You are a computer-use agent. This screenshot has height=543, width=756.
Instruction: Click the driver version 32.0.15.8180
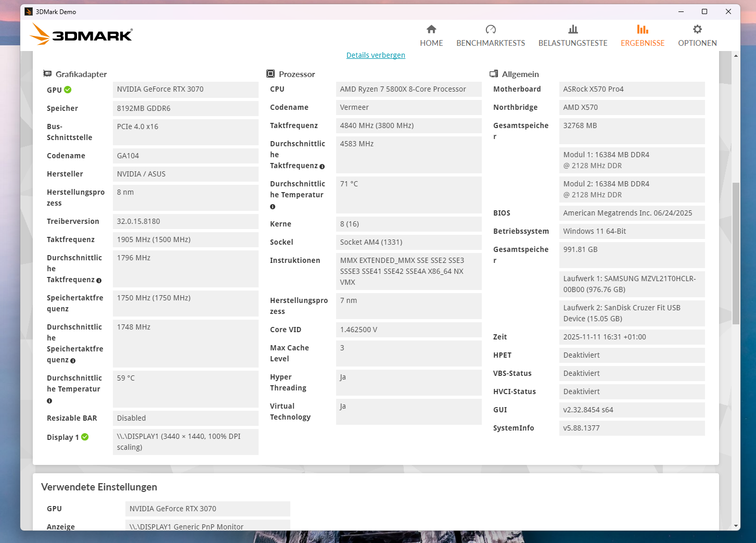pyautogui.click(x=186, y=221)
